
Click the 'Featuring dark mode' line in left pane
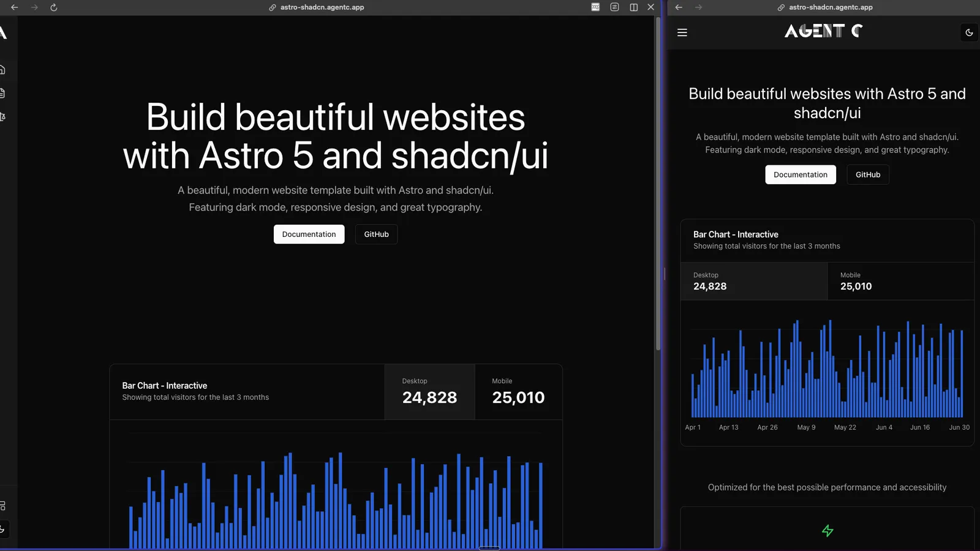pos(335,208)
